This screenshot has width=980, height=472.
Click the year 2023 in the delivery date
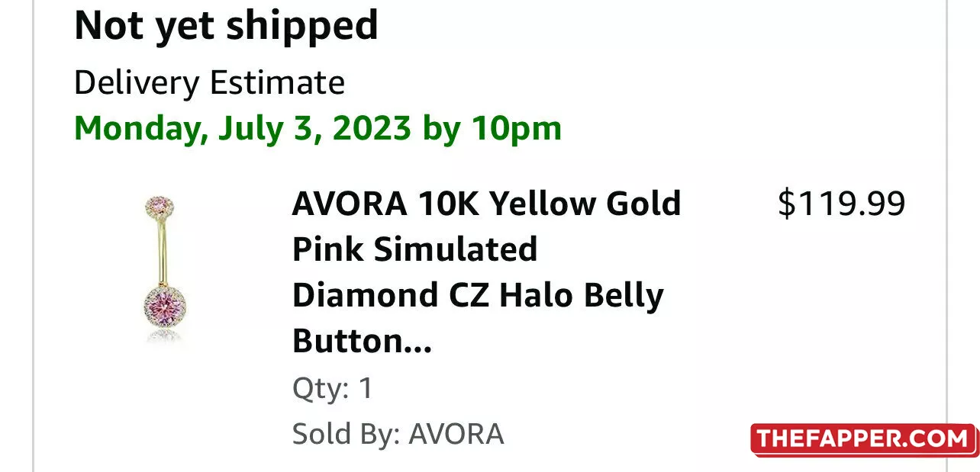coord(372,128)
